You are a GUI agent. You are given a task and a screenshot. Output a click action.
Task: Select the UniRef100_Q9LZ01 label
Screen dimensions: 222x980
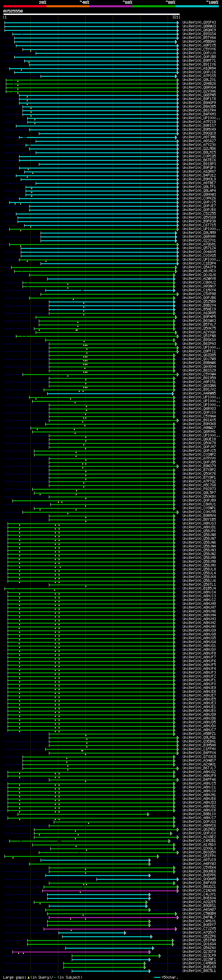(199, 80)
